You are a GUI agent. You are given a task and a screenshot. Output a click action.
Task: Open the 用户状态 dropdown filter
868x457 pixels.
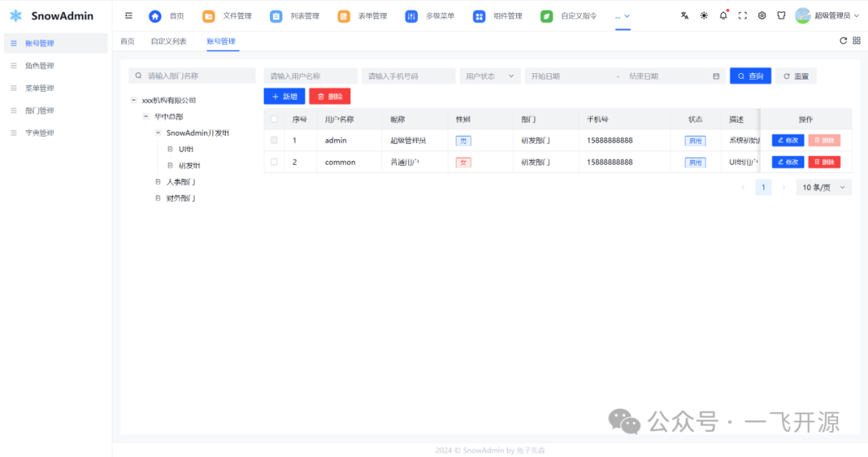click(489, 76)
